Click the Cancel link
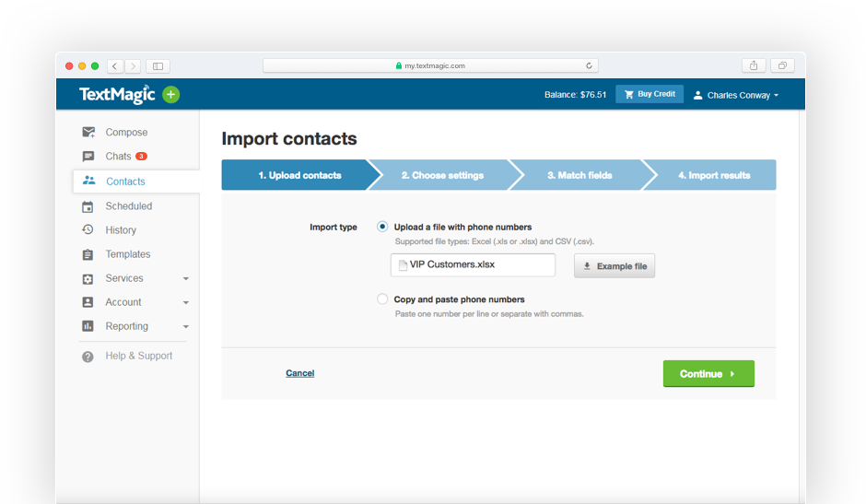Image resolution: width=866 pixels, height=504 pixels. click(x=300, y=373)
